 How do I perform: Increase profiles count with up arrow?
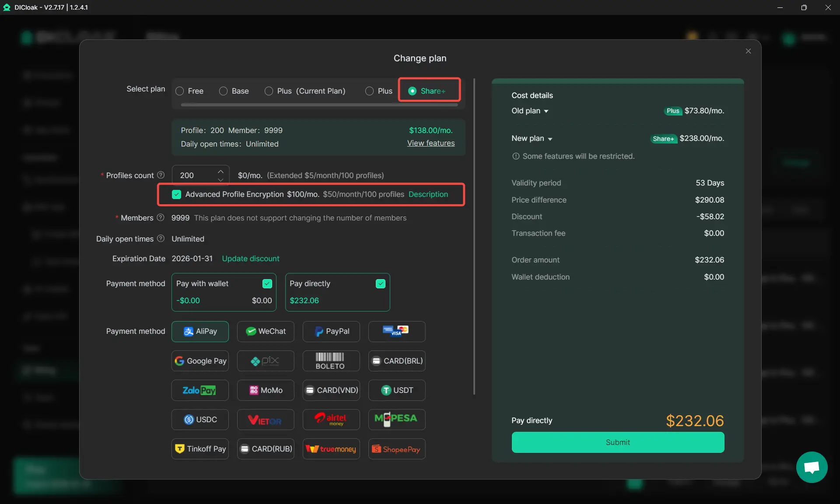[220, 171]
